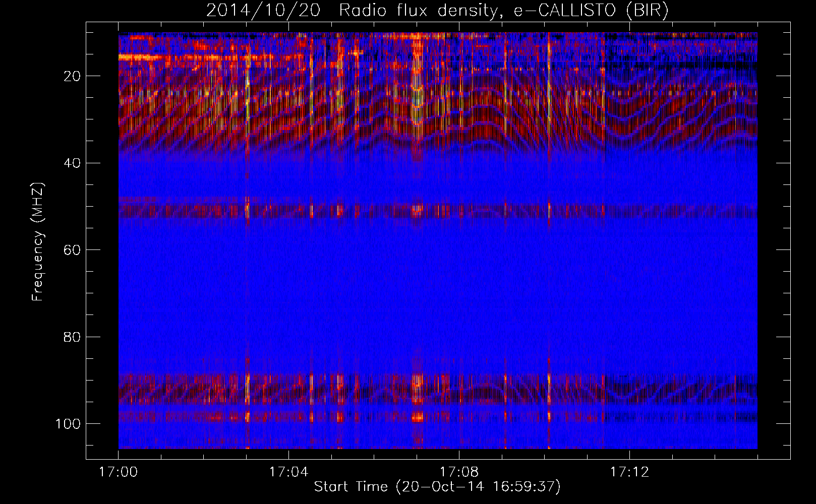The width and height of the screenshot is (816, 504).
Task: Click the '60' frequency tick label
Action: tap(72, 249)
